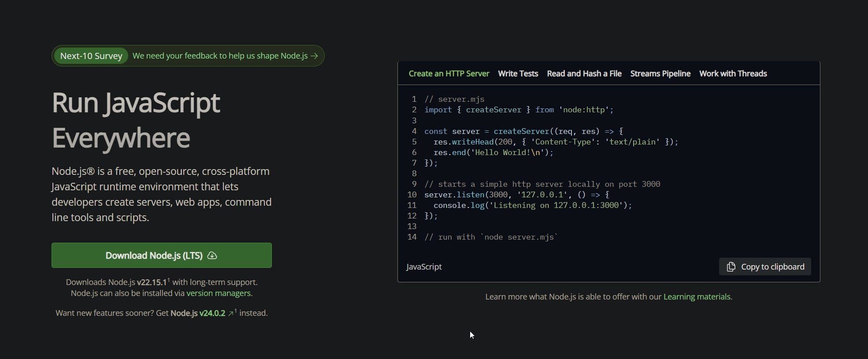Click the external link arrow beside v24.0.2
868x359 pixels.
[x=230, y=314]
